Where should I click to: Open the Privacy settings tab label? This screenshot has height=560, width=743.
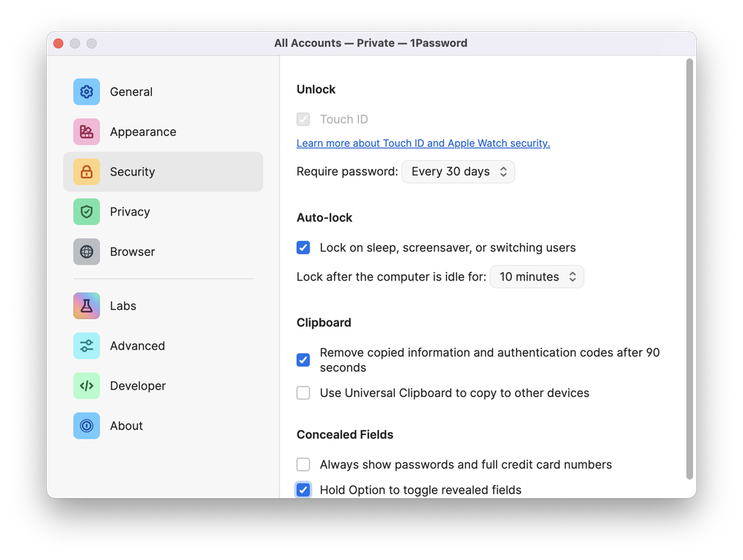[130, 212]
